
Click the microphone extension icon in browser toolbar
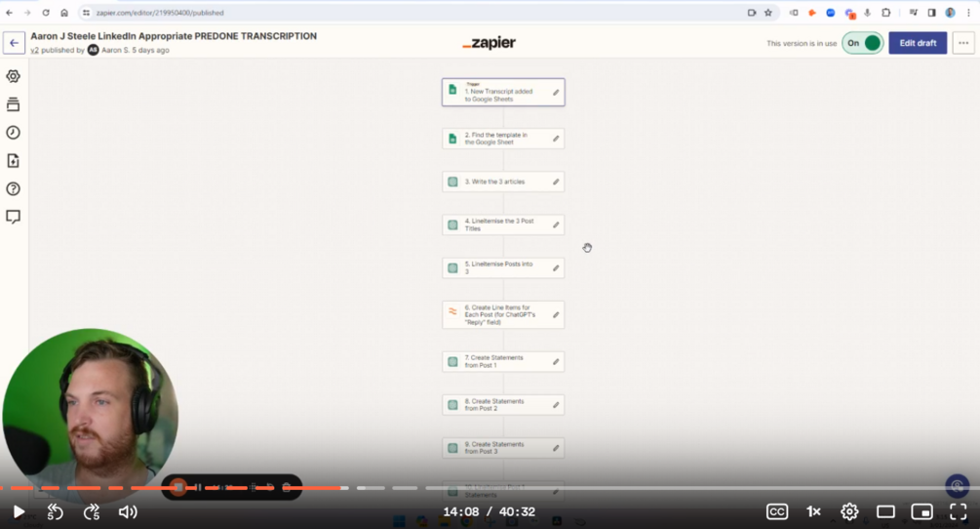coord(868,13)
